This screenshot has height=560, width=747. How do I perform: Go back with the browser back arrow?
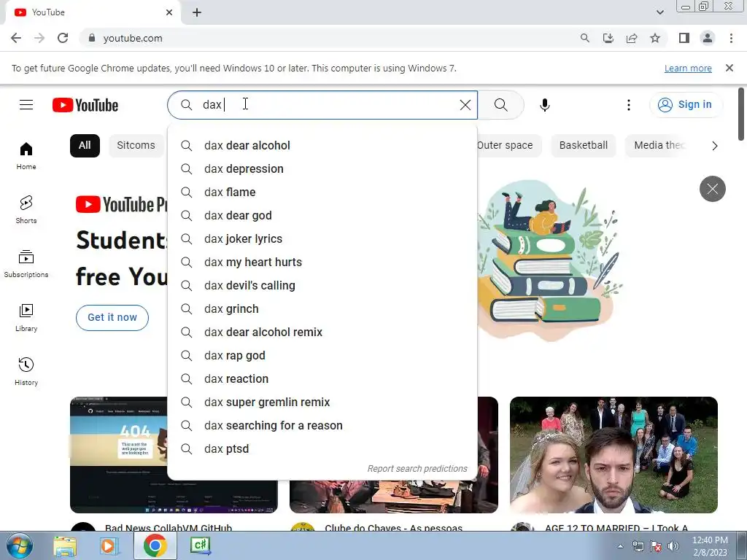coord(16,38)
